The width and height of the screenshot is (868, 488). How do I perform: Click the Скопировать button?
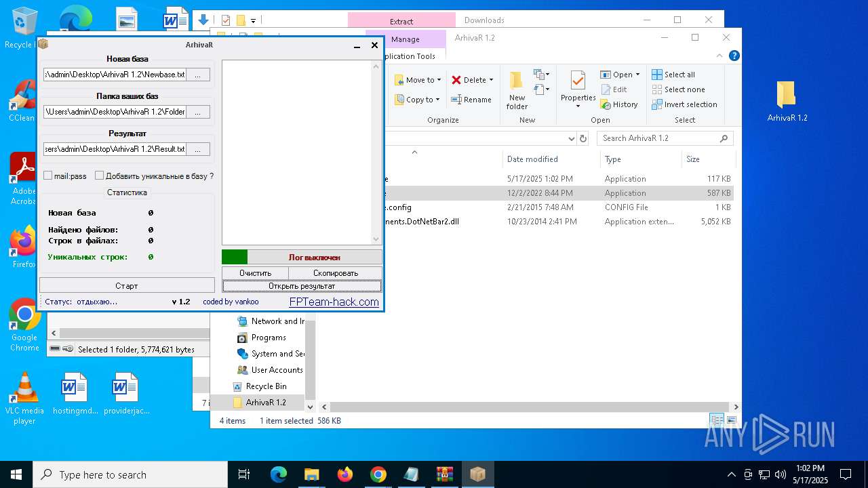pyautogui.click(x=336, y=273)
